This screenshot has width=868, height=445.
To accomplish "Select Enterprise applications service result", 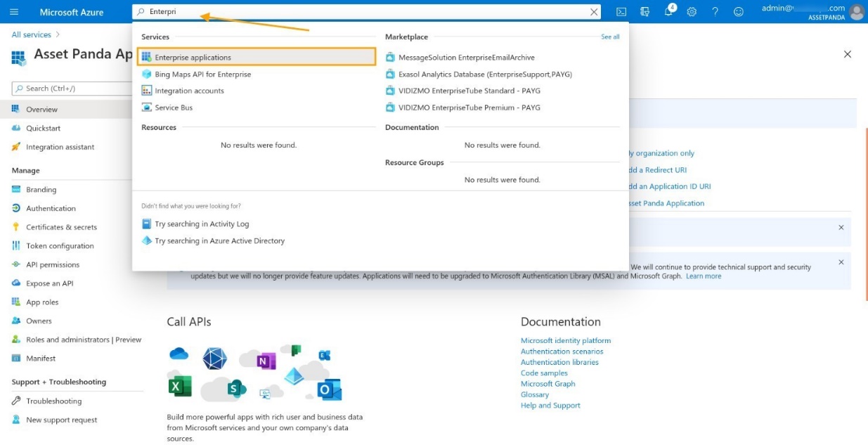I will (257, 57).
